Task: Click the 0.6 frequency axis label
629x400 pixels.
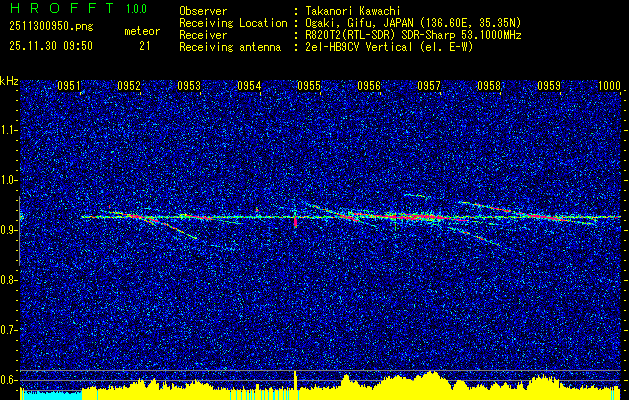Action: (9, 380)
